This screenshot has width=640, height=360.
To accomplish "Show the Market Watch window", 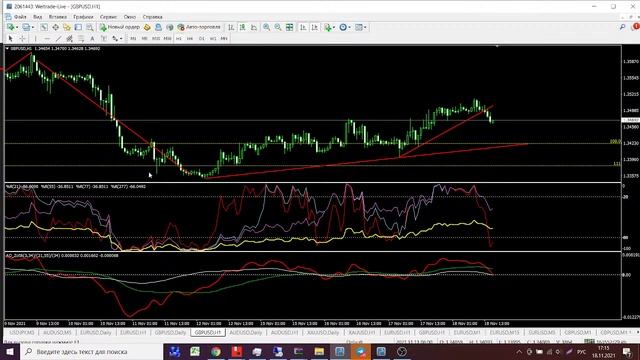I will click(44, 27).
